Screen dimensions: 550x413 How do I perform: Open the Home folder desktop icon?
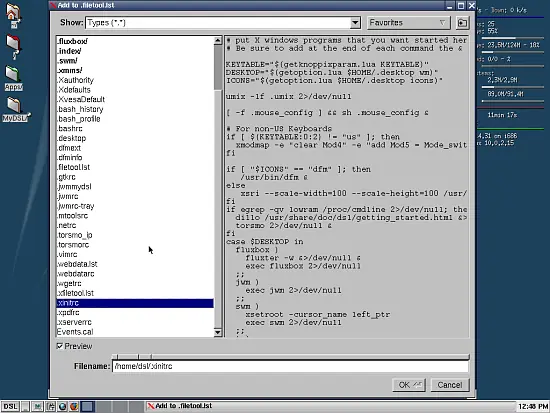tap(13, 15)
